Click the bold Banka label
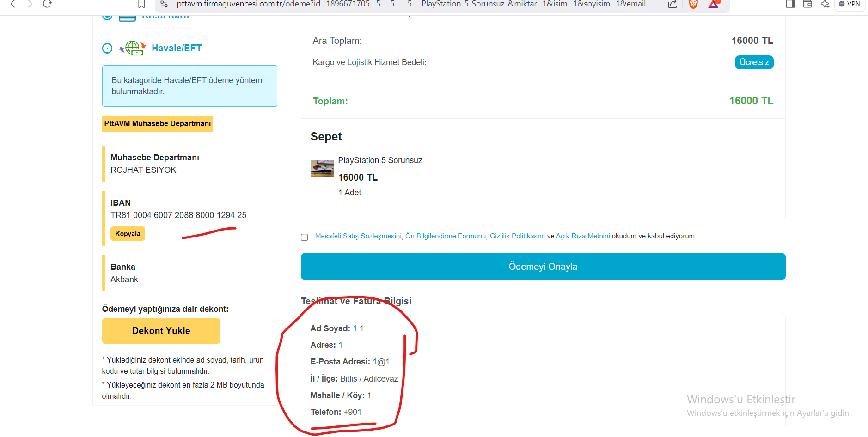 tap(123, 267)
